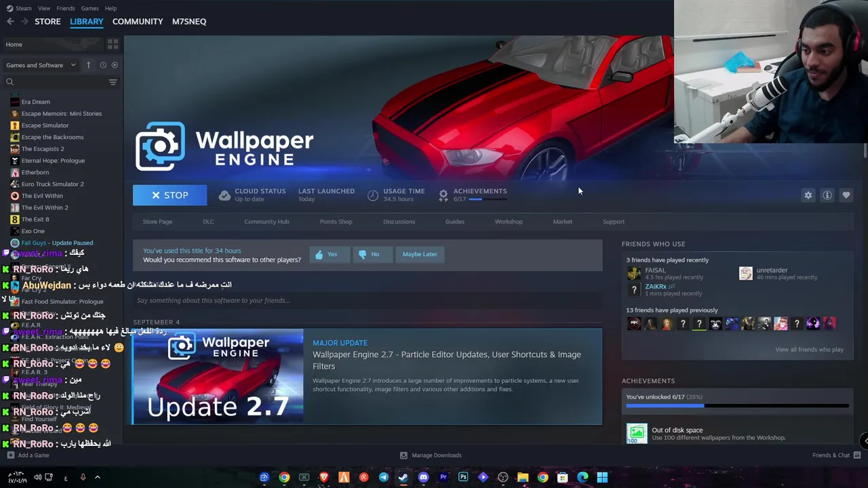Open the Guides link

pyautogui.click(x=455, y=222)
